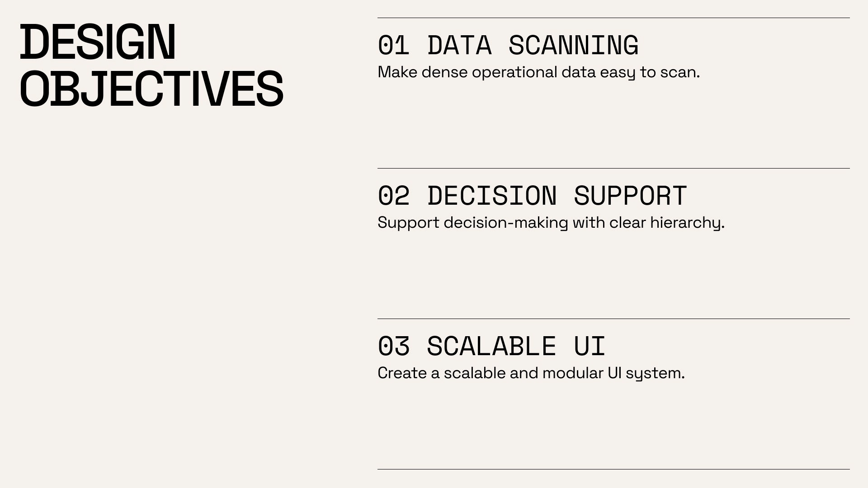Click the word DECISION in second heading
The width and height of the screenshot is (868, 488).
[x=492, y=196]
